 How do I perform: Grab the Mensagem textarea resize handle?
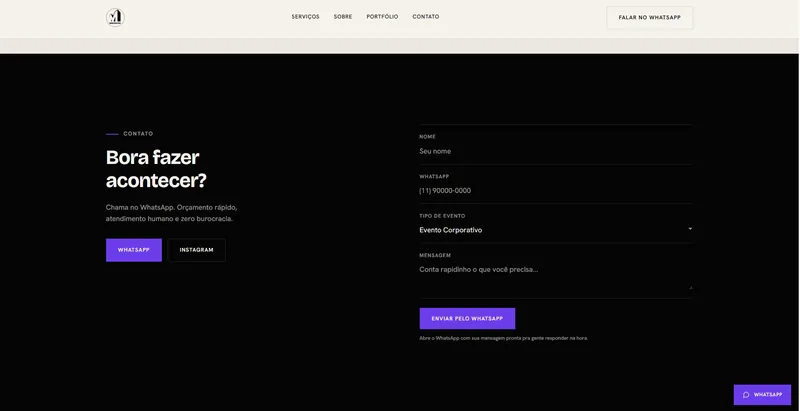click(690, 288)
